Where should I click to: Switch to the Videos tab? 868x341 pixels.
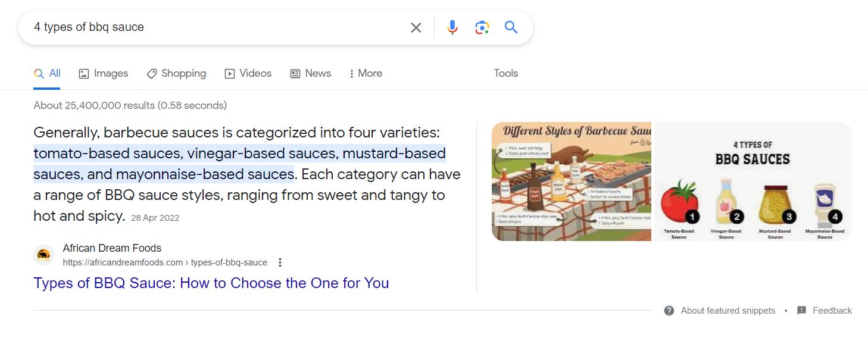pos(248,73)
